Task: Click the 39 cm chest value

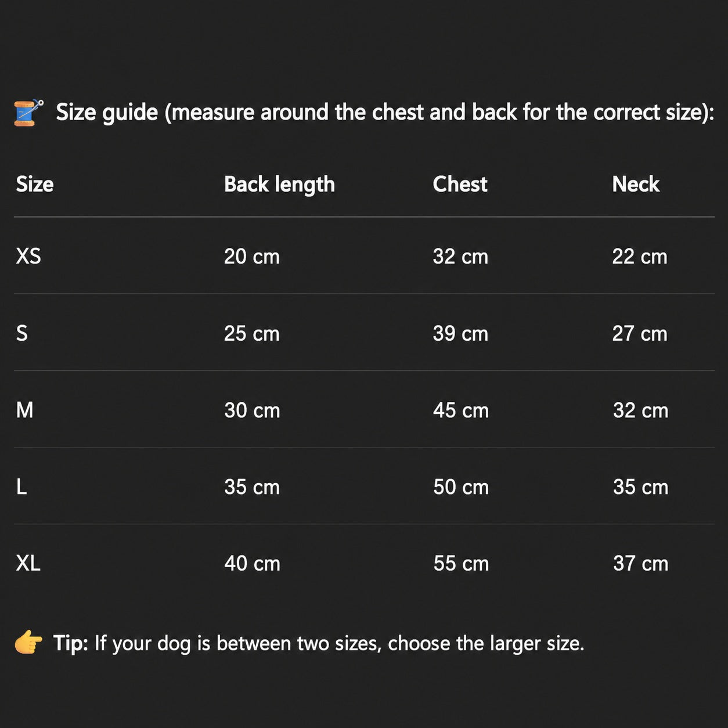Action: point(460,333)
